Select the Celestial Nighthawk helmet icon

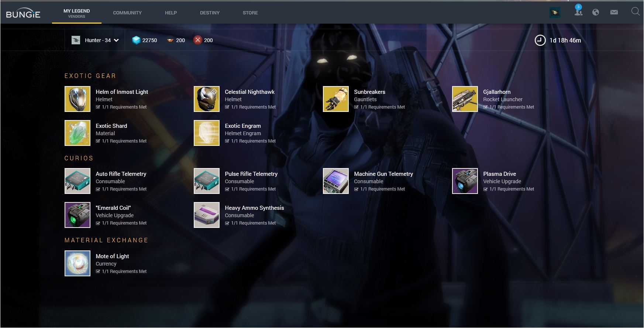(x=207, y=99)
